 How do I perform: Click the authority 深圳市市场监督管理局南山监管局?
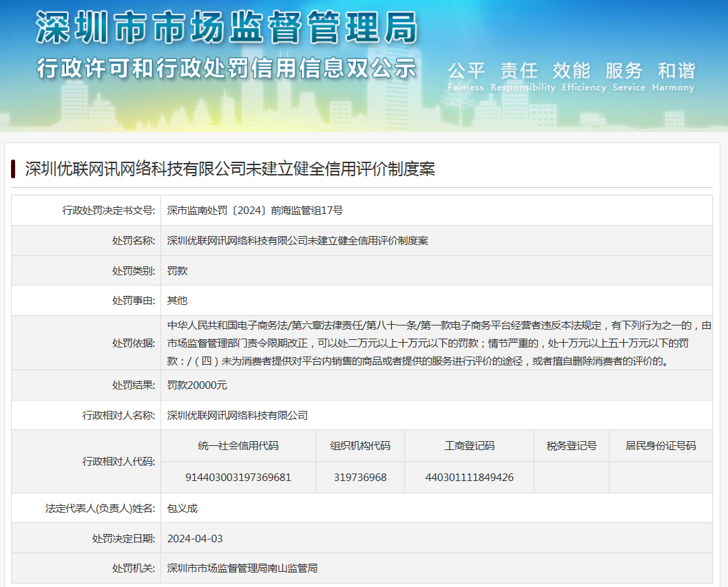click(242, 568)
